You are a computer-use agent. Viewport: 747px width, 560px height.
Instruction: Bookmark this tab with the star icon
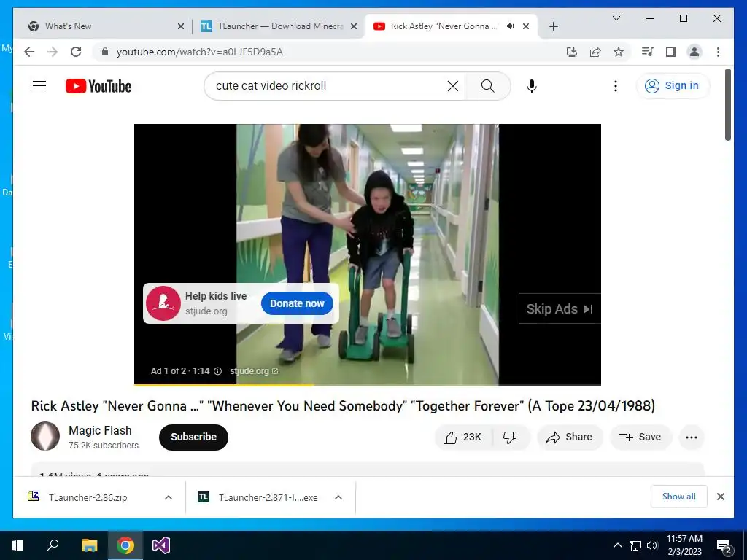coord(619,52)
